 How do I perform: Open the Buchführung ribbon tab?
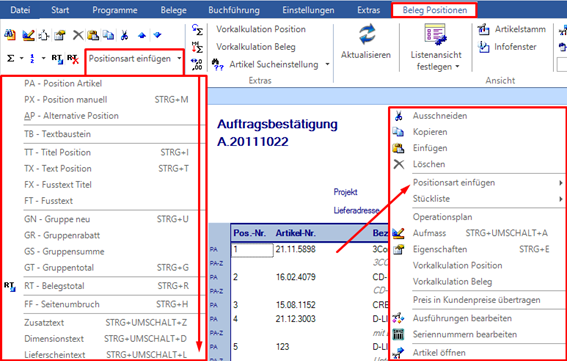point(234,10)
